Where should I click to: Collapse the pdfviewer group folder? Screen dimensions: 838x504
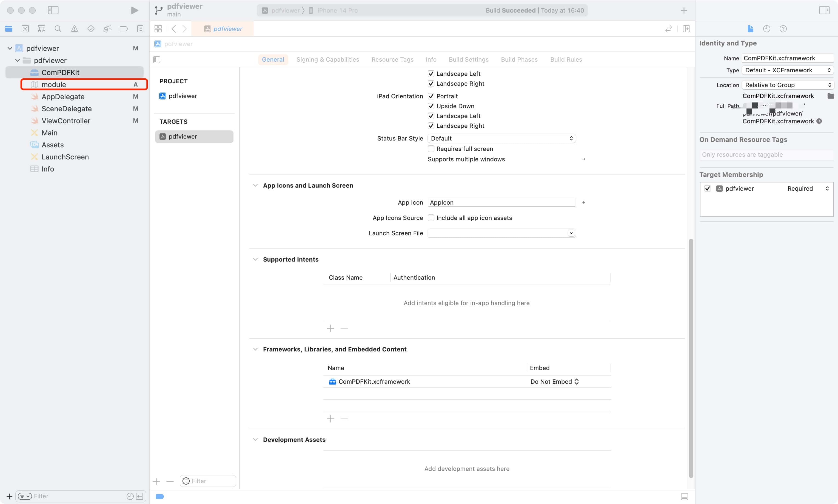tap(17, 61)
